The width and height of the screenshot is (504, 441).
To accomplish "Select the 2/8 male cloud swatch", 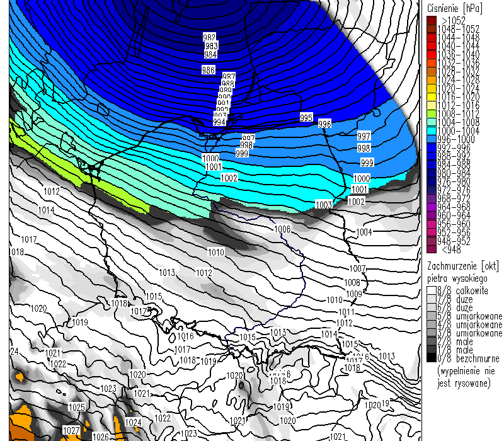I will coord(432,341).
